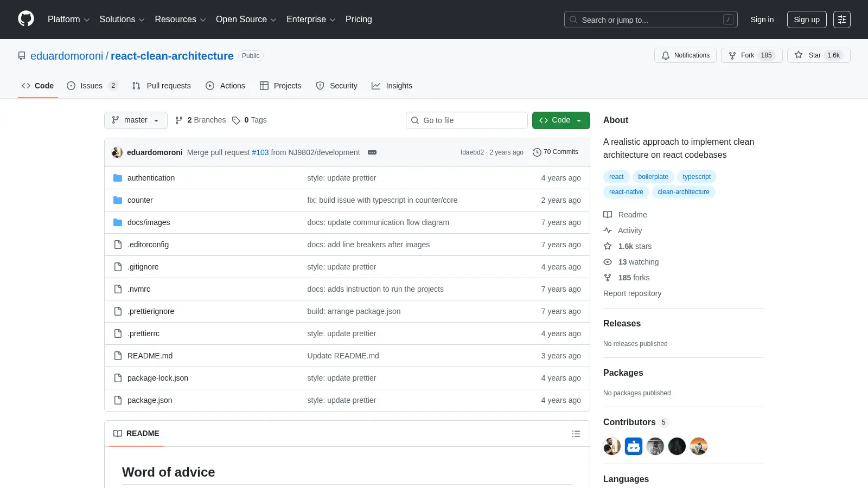Open the fifth contributor orange avatar
868x488 pixels.
coord(699,446)
